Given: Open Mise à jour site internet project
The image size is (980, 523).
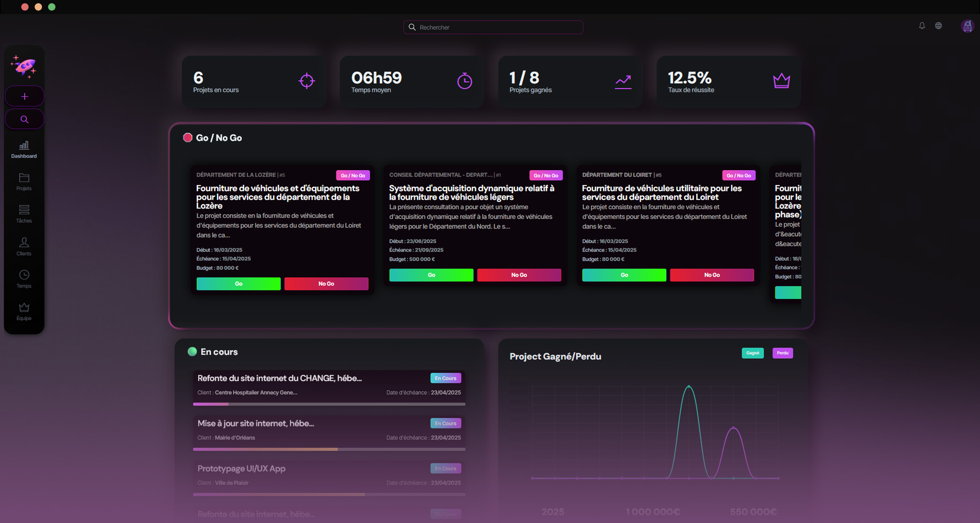Looking at the screenshot, I should (255, 423).
